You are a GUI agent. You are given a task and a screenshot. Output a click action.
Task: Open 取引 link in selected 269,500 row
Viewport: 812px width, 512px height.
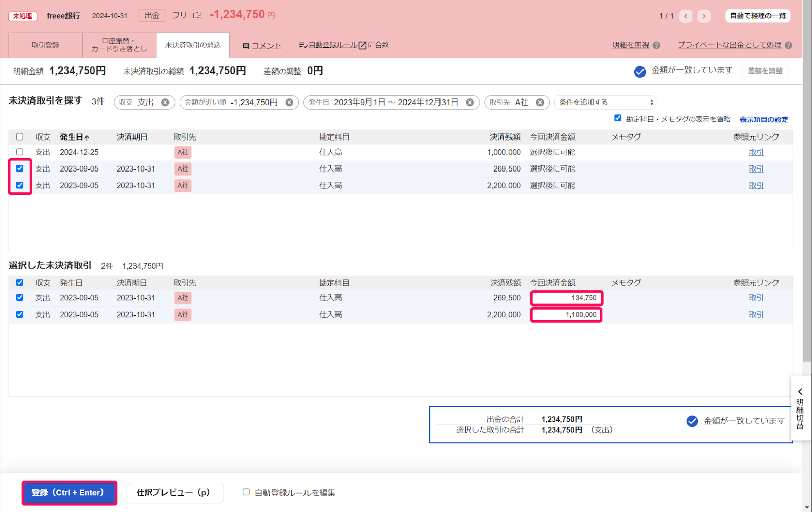point(756,298)
